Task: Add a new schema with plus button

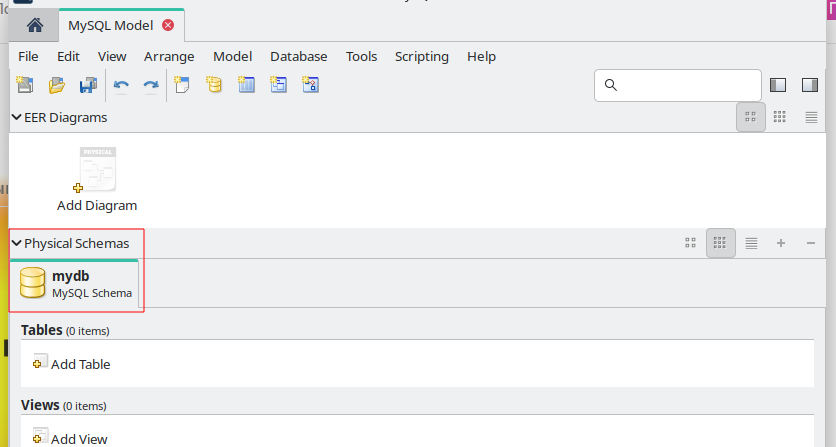Action: click(781, 243)
